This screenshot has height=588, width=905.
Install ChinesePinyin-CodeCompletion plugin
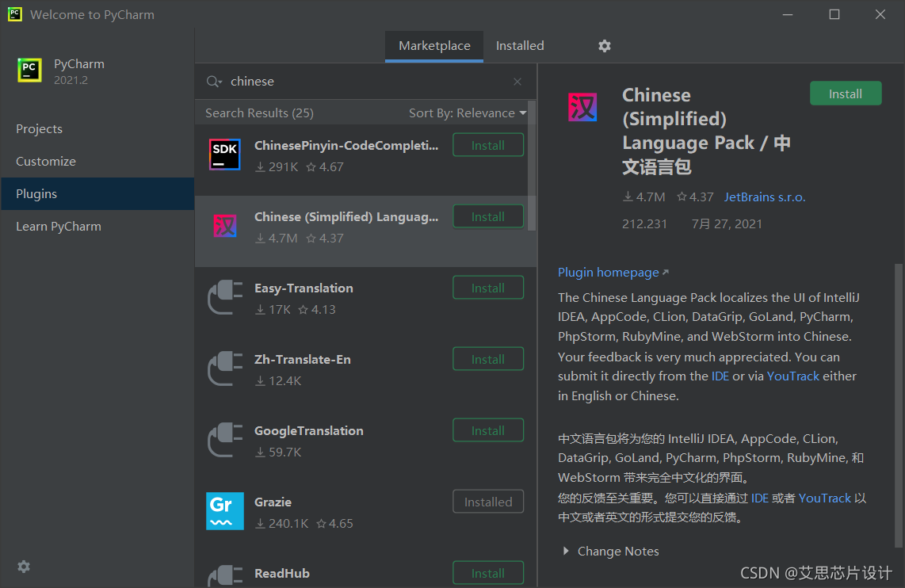point(488,145)
